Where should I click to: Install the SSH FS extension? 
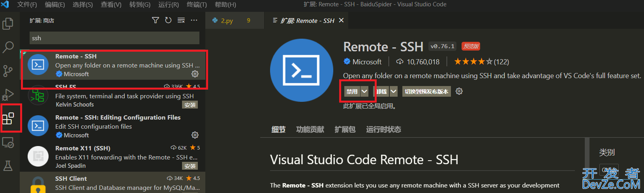pyautogui.click(x=190, y=105)
